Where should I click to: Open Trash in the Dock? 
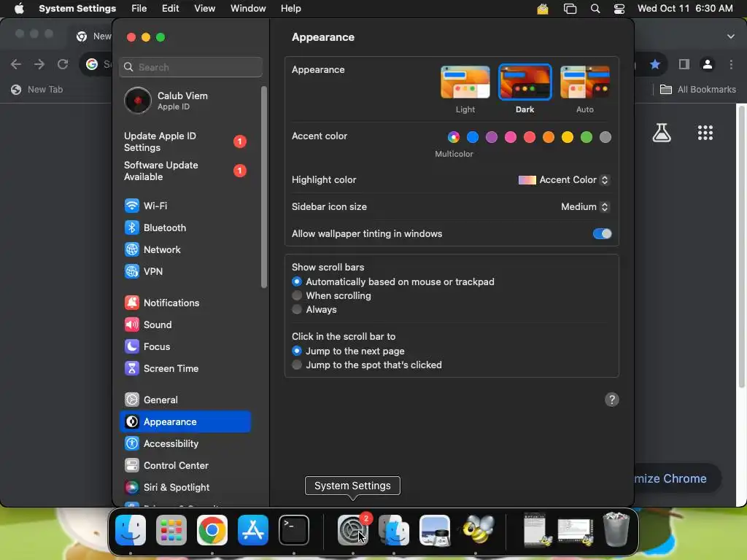(x=616, y=529)
